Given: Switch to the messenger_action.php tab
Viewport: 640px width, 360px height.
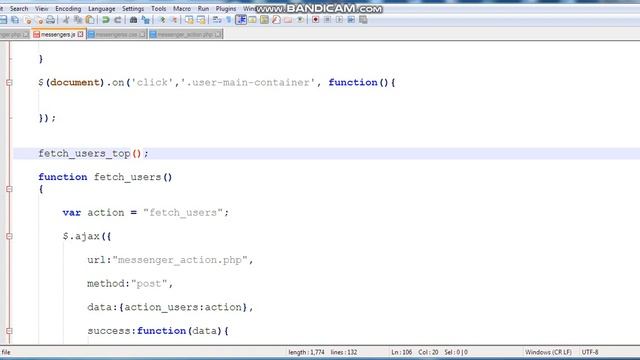Looking at the screenshot, I should pyautogui.click(x=185, y=35).
